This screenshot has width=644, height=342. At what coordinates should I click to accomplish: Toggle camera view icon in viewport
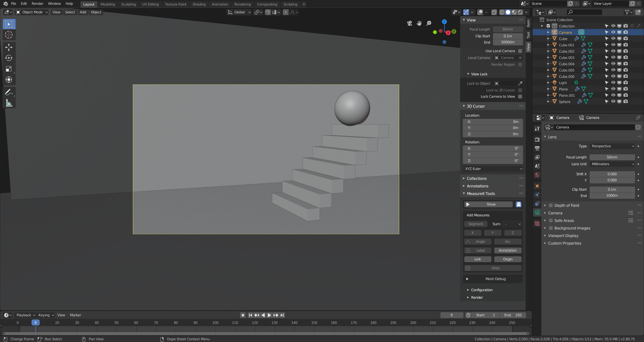pos(410,23)
